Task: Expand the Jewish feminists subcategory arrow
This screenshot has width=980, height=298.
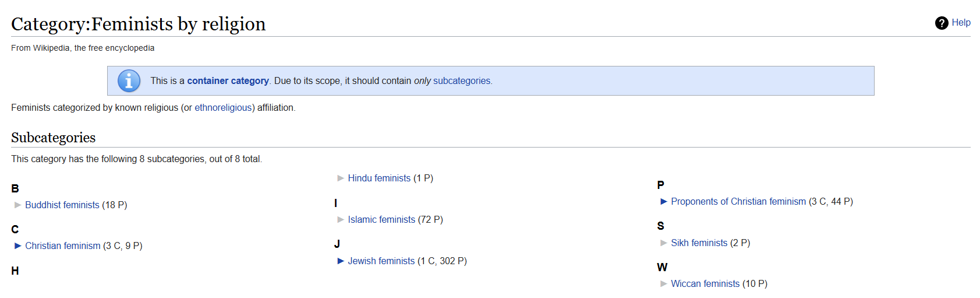Action: [341, 261]
